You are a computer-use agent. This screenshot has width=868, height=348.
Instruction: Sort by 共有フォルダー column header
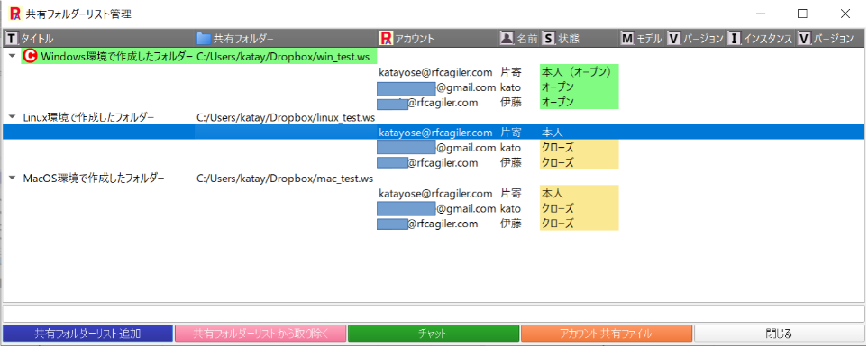click(x=243, y=39)
